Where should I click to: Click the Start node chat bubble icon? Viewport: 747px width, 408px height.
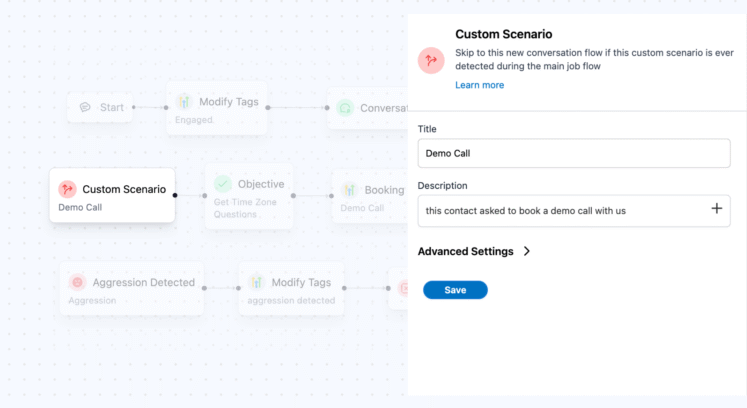tap(85, 107)
